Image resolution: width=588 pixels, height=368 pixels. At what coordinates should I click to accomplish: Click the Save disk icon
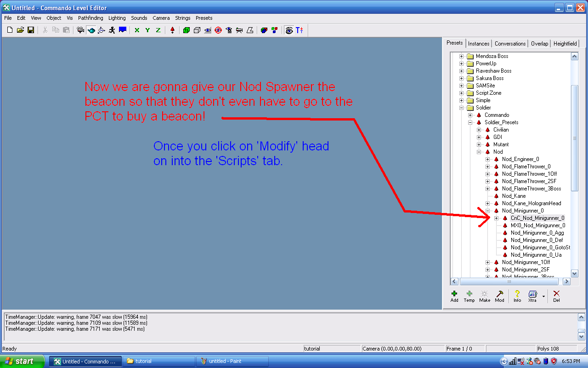31,30
